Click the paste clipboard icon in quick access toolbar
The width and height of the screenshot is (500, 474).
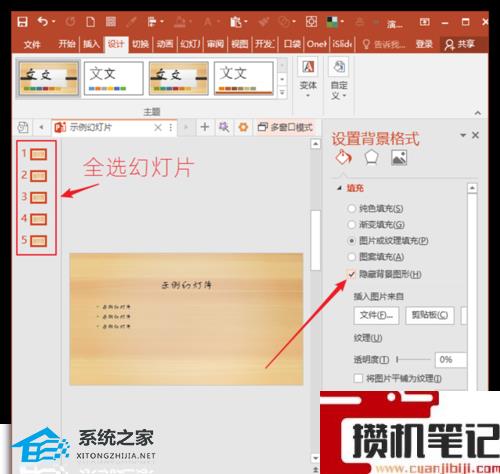235,22
